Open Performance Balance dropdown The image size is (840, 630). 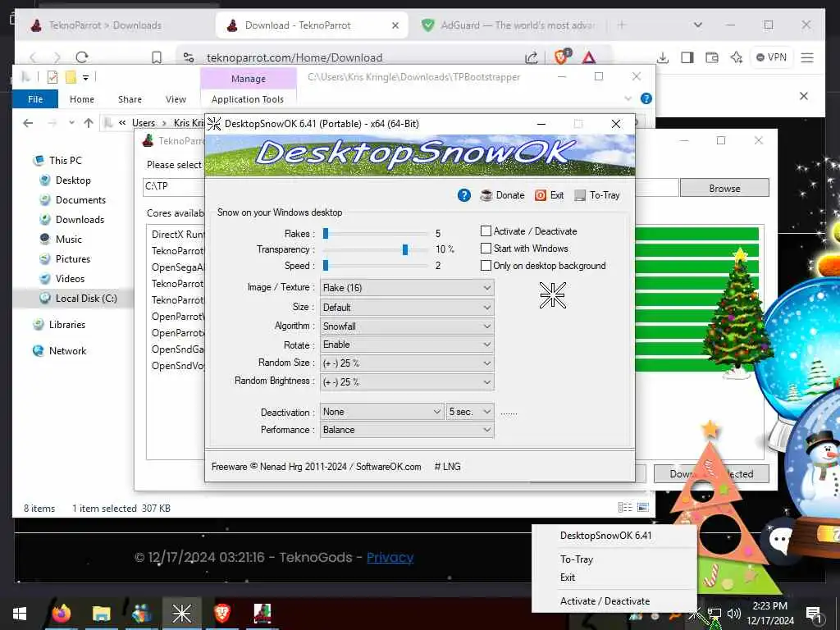(407, 430)
